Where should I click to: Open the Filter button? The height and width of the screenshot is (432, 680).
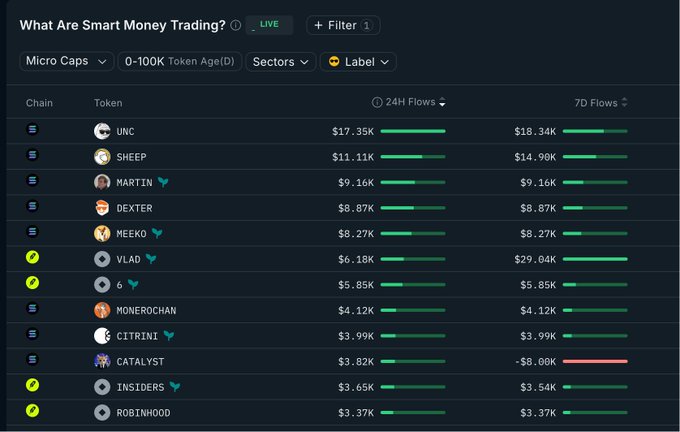[343, 25]
